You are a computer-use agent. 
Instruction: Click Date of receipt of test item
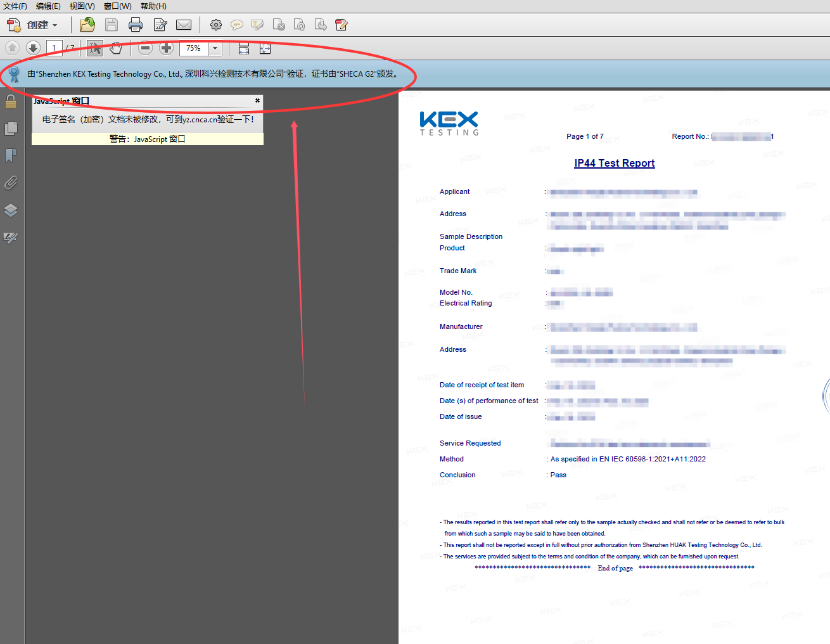point(482,385)
